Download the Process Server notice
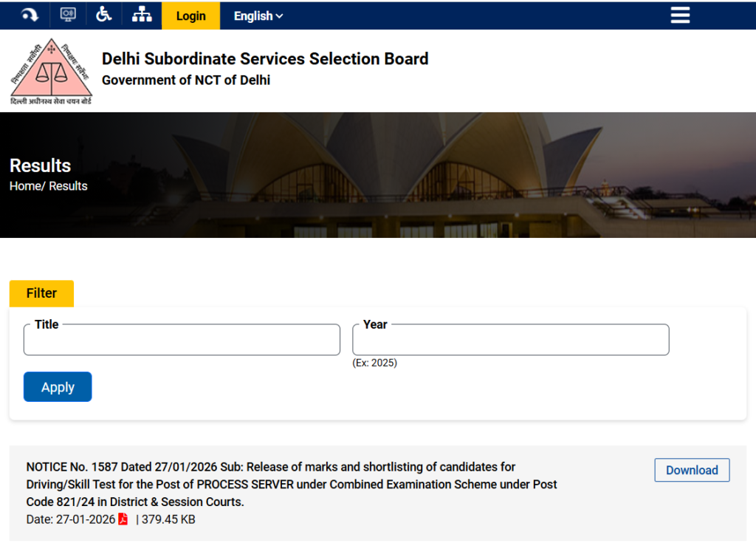 click(x=691, y=470)
